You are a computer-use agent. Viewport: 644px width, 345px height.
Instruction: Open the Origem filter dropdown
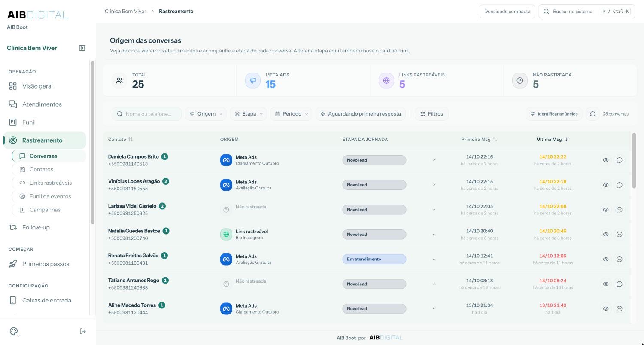coord(206,114)
